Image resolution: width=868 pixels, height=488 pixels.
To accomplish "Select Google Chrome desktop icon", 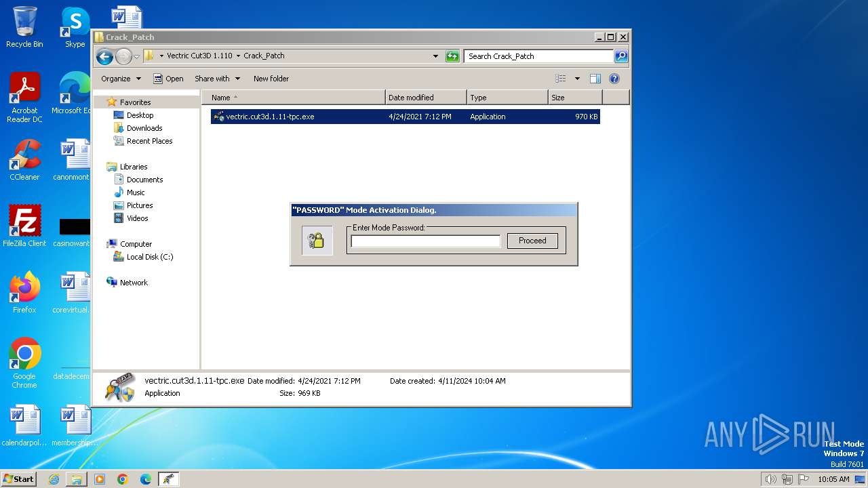I will [x=24, y=363].
